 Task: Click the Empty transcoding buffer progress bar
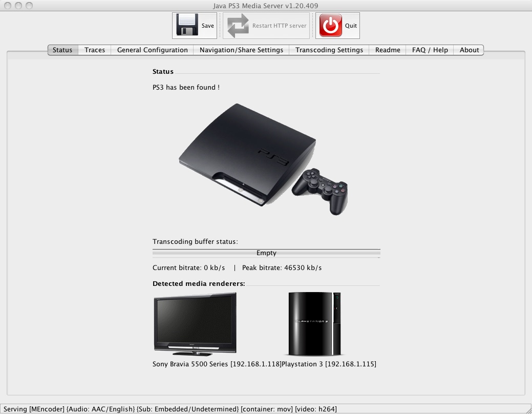pos(265,253)
